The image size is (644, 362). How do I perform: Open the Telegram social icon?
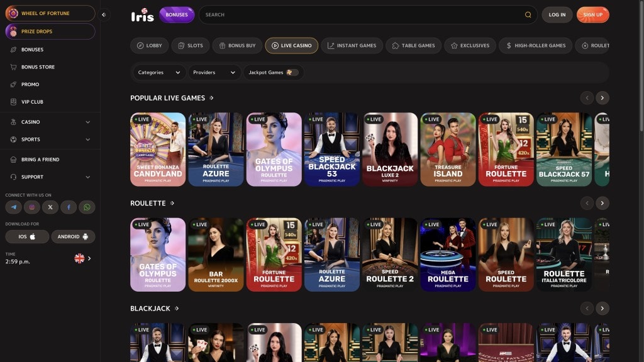pos(14,207)
